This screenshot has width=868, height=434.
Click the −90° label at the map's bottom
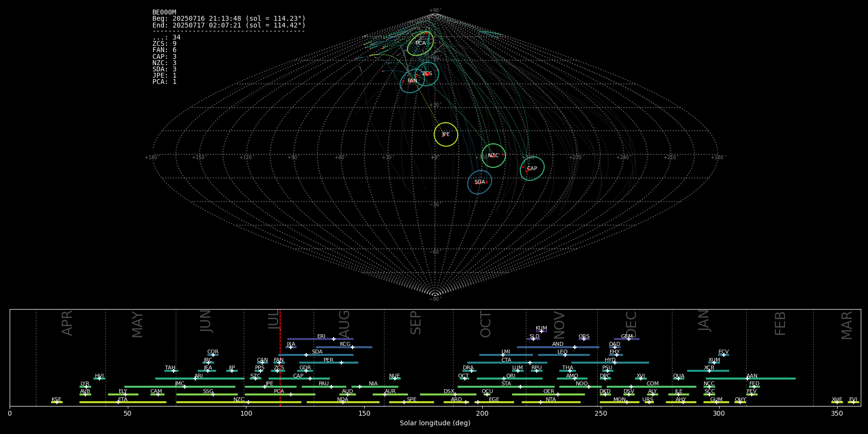pos(435,299)
